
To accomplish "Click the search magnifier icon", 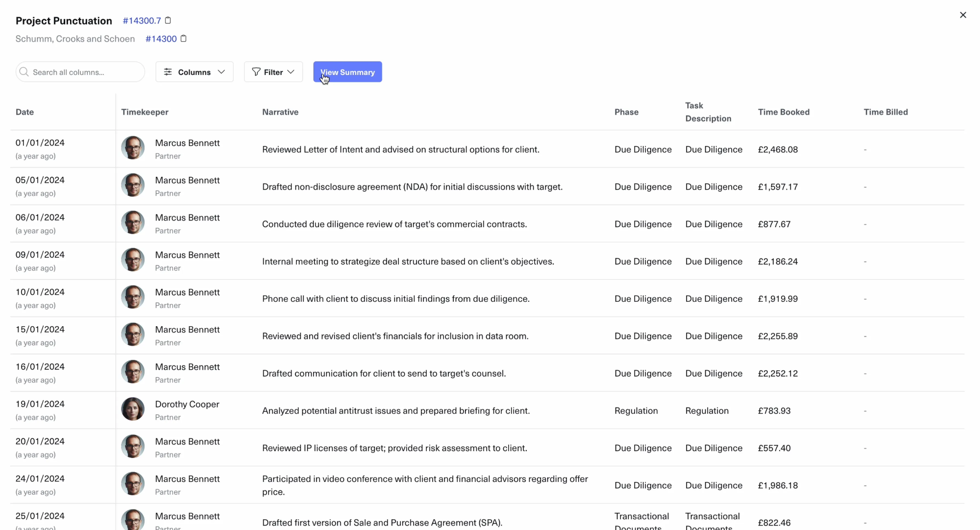I will tap(24, 72).
